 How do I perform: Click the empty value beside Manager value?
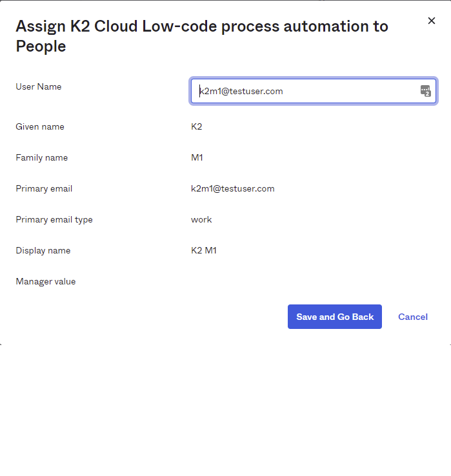[x=258, y=281]
